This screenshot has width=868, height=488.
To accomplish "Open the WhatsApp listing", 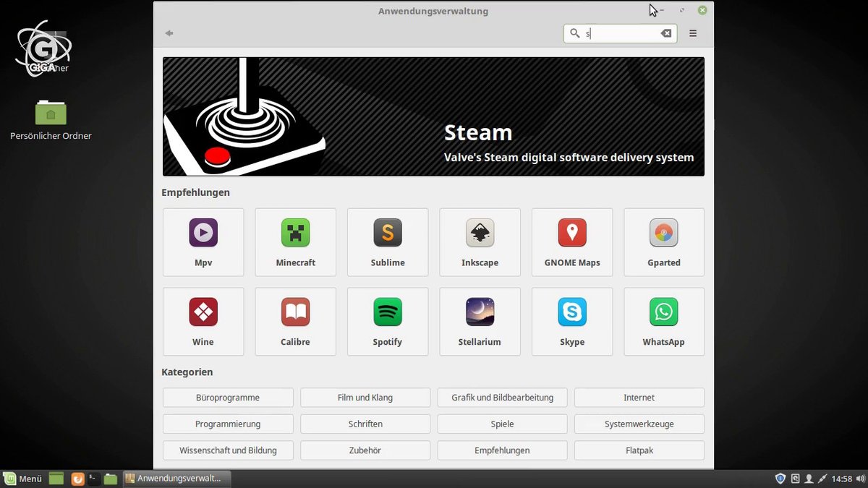I will (663, 322).
